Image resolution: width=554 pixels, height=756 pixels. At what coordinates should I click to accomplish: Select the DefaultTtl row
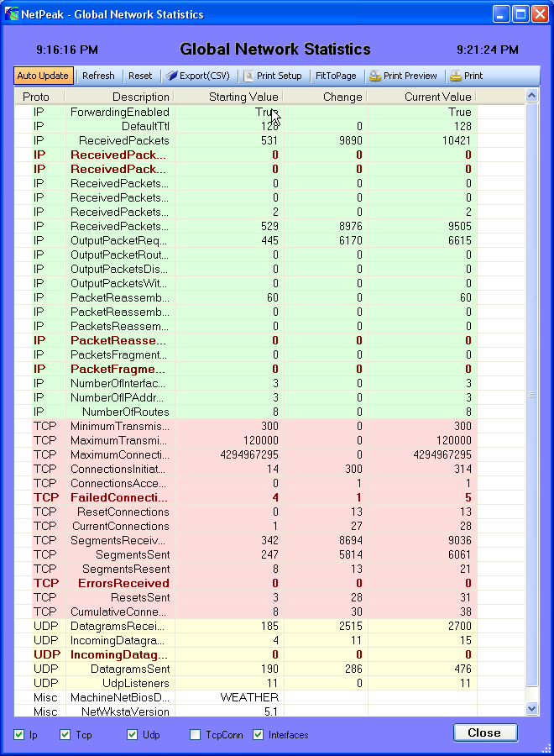[246, 126]
